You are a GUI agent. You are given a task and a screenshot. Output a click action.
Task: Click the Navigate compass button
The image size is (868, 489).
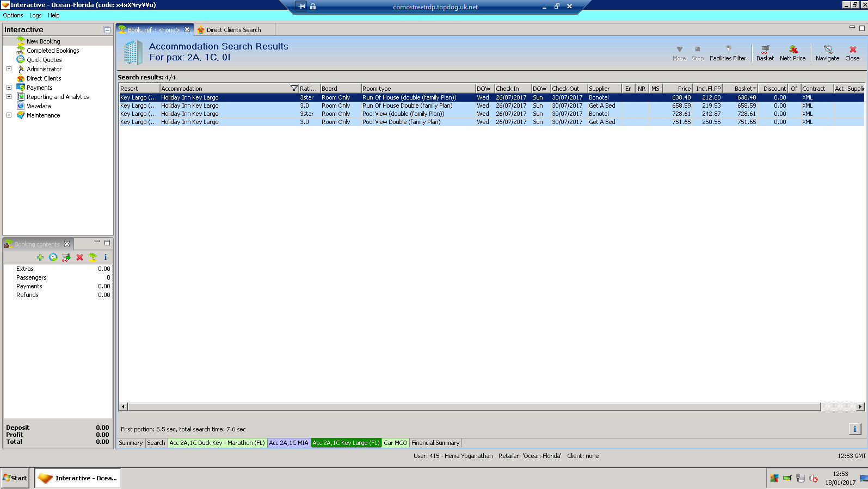pos(827,53)
